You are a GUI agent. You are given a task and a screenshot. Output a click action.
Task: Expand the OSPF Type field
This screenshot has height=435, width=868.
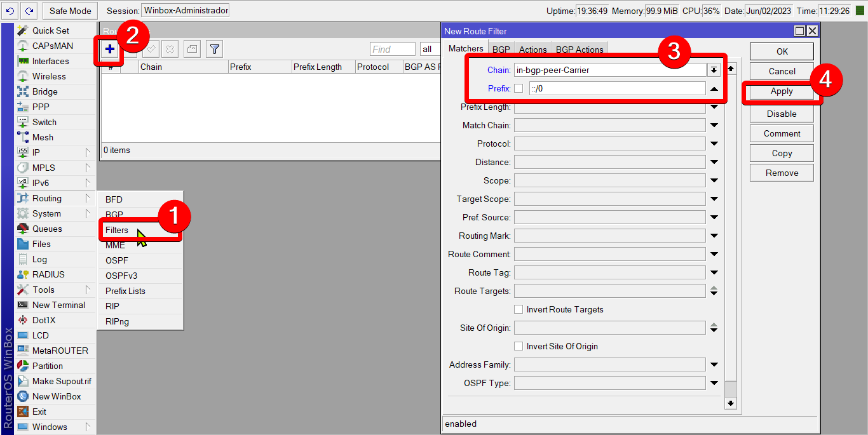coord(714,384)
